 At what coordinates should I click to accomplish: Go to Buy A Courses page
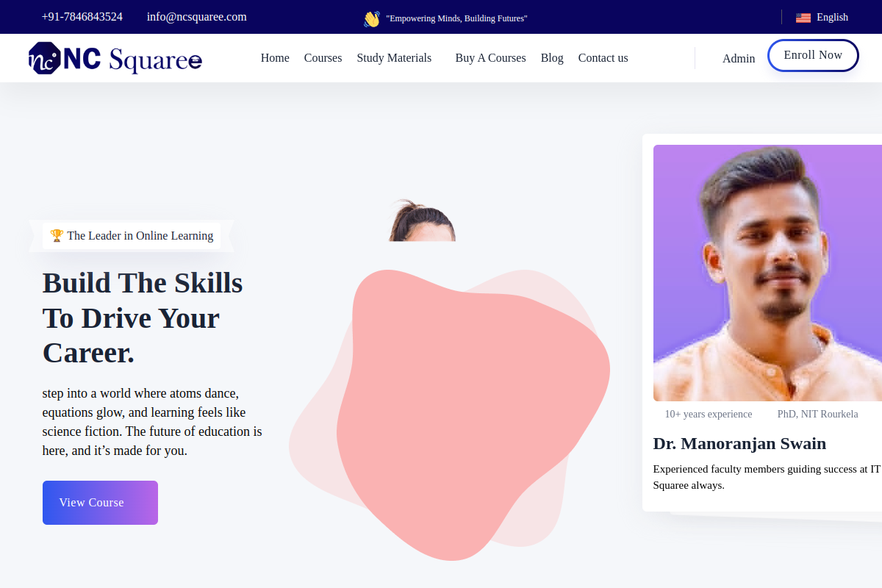point(490,58)
